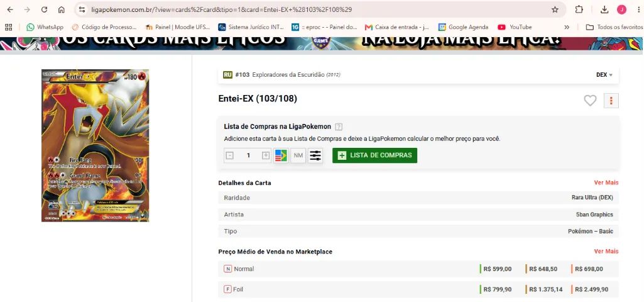This screenshot has width=644, height=302.
Task: Click the Normal lowest price R$ 599,00
Action: pos(498,269)
